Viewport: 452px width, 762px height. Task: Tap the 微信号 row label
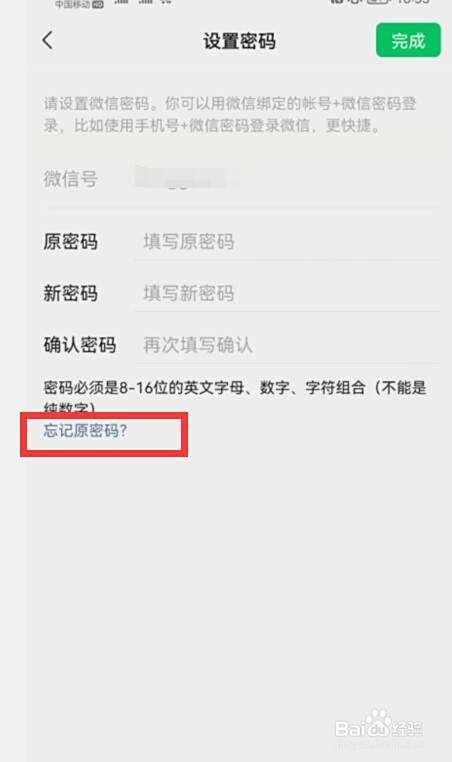pos(70,179)
